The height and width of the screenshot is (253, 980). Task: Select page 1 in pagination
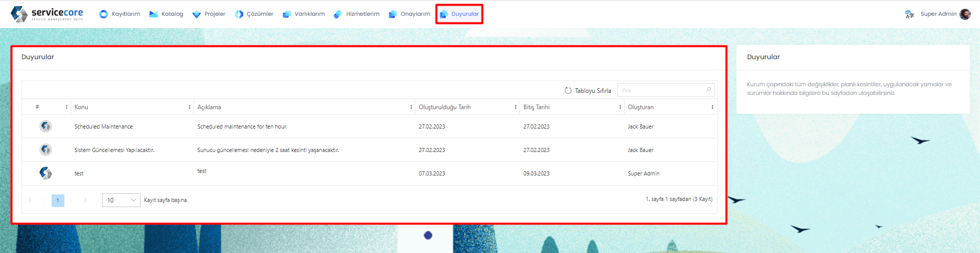click(x=58, y=200)
